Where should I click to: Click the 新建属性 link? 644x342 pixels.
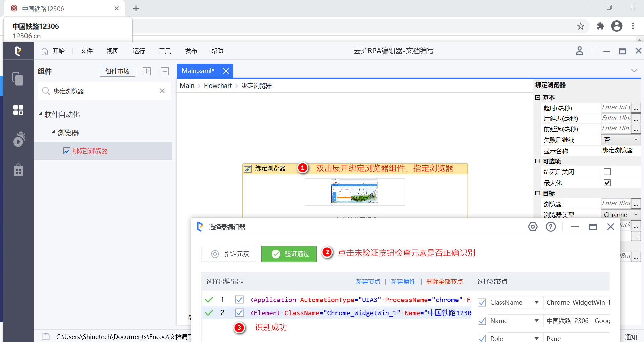tap(403, 282)
